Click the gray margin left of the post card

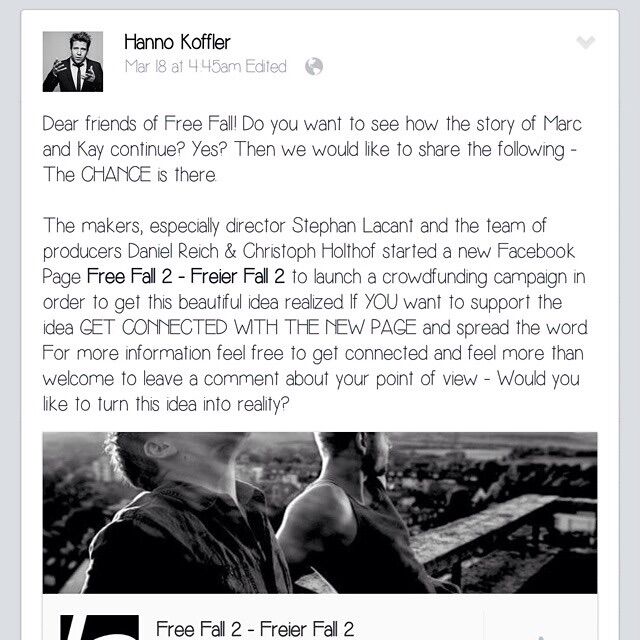point(10,327)
